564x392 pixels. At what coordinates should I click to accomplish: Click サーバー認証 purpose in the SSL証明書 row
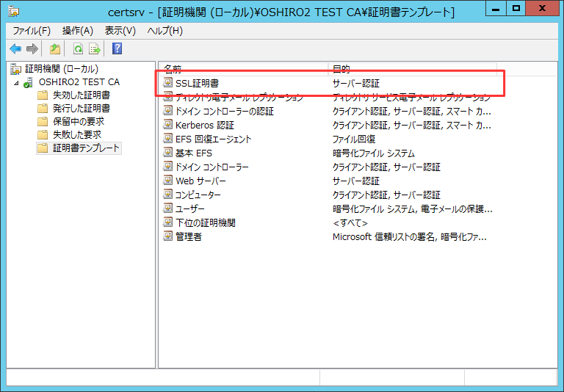(355, 84)
